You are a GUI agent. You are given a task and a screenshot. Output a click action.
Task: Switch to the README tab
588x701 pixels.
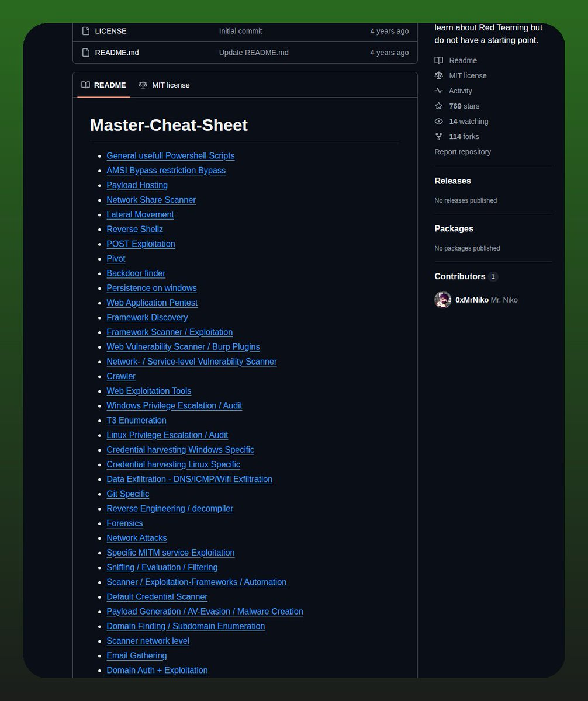[103, 85]
